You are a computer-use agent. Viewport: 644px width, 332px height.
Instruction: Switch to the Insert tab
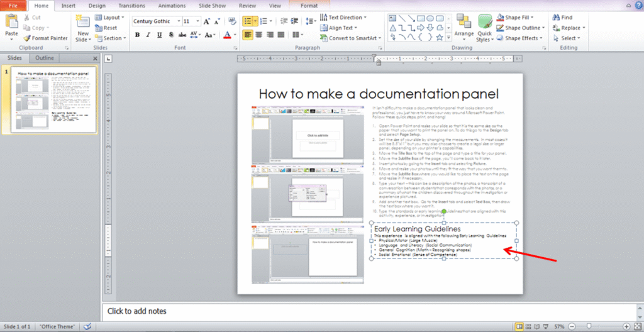pos(68,6)
